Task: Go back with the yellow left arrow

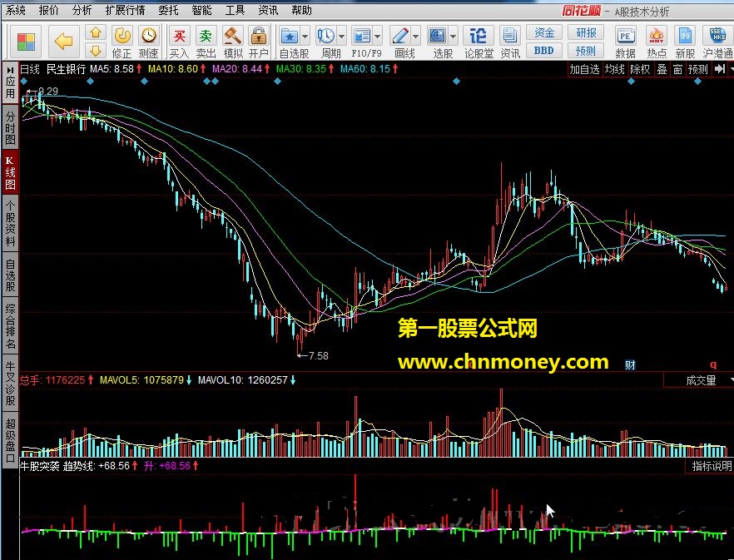Action: (x=63, y=42)
